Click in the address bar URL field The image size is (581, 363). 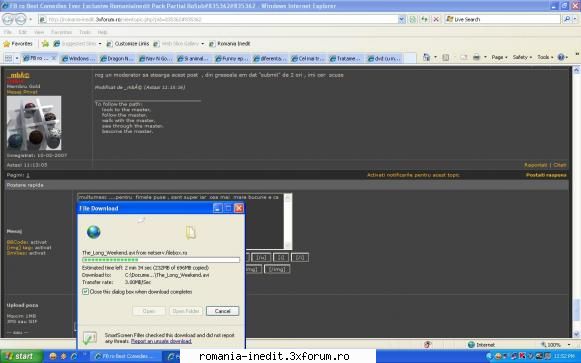(x=219, y=19)
